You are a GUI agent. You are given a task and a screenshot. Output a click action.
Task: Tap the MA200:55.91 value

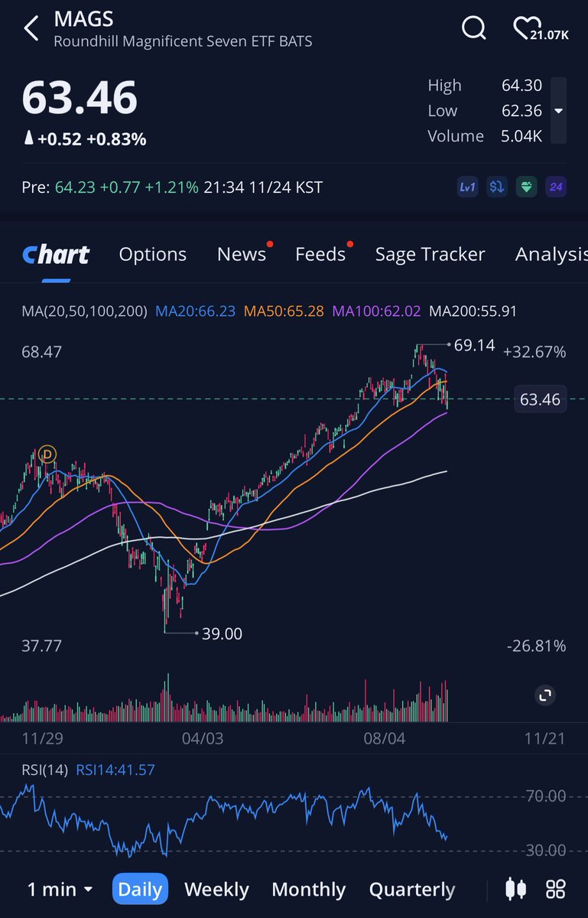(473, 311)
